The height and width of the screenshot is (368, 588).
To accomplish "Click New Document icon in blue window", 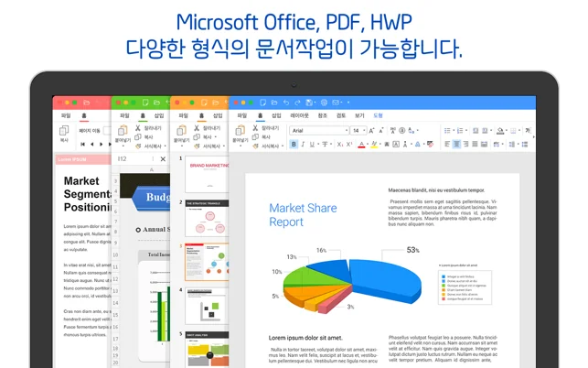I will [x=262, y=103].
